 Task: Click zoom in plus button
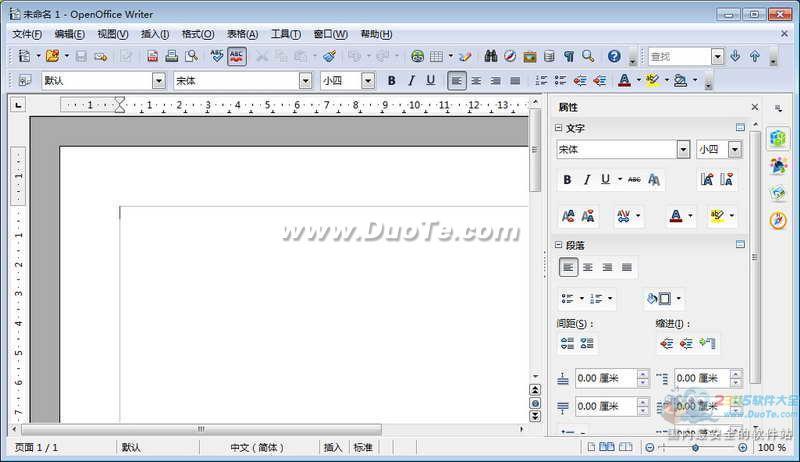[x=743, y=447]
